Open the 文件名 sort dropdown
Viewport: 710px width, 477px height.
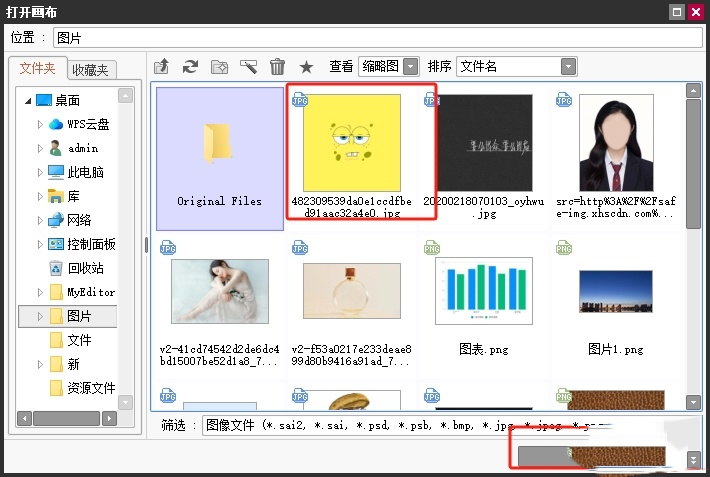click(x=517, y=67)
